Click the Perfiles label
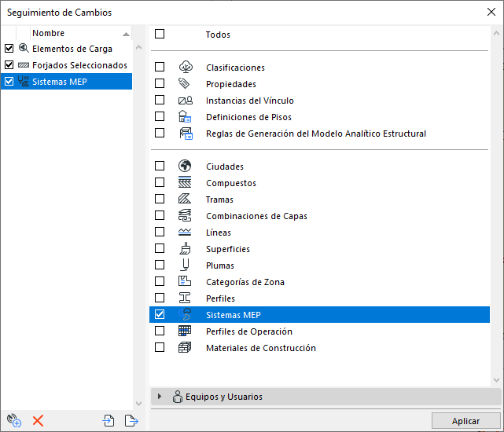This screenshot has height=432, width=504. (220, 298)
